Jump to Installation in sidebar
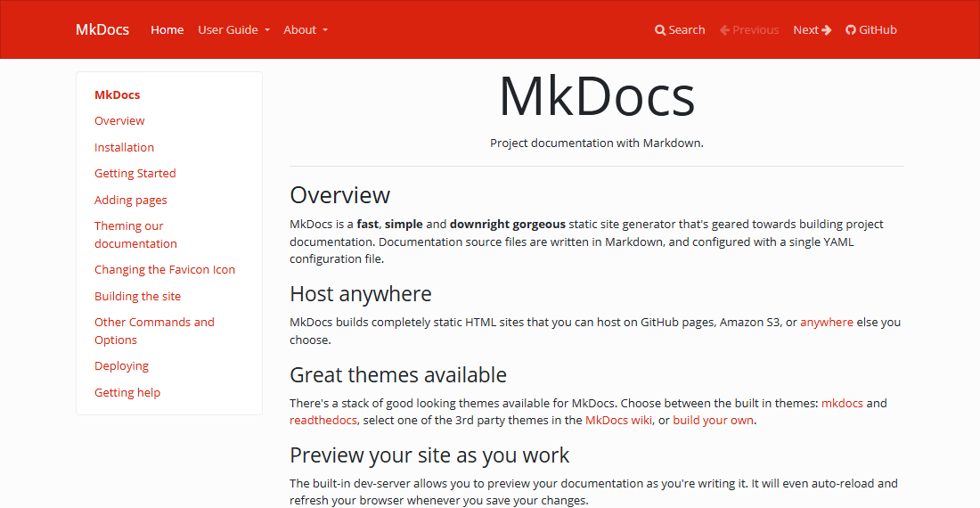The height and width of the screenshot is (508, 980). [124, 147]
